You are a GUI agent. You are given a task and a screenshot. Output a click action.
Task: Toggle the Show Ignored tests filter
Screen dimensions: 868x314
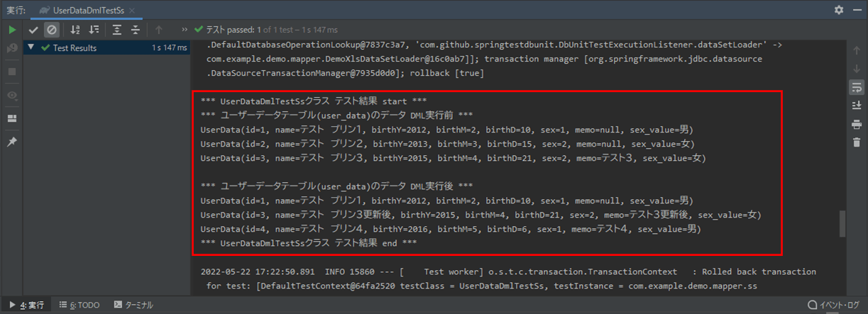(x=52, y=30)
